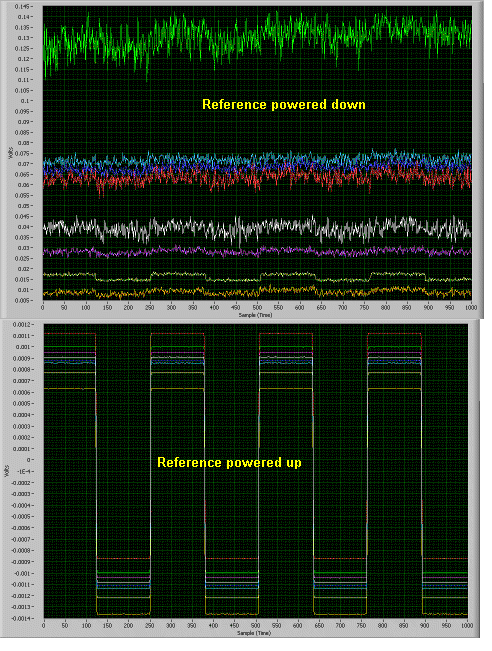The height and width of the screenshot is (651, 492).
Task: Click the 0.1 Y-axis tick in powered-down graph
Action: tap(24, 101)
